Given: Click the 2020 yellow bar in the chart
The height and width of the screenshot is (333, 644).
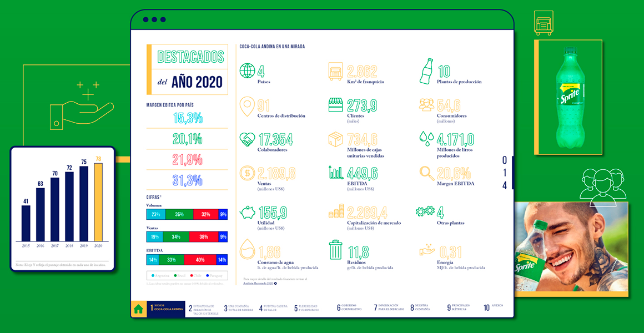Looking at the screenshot, I should (x=99, y=202).
